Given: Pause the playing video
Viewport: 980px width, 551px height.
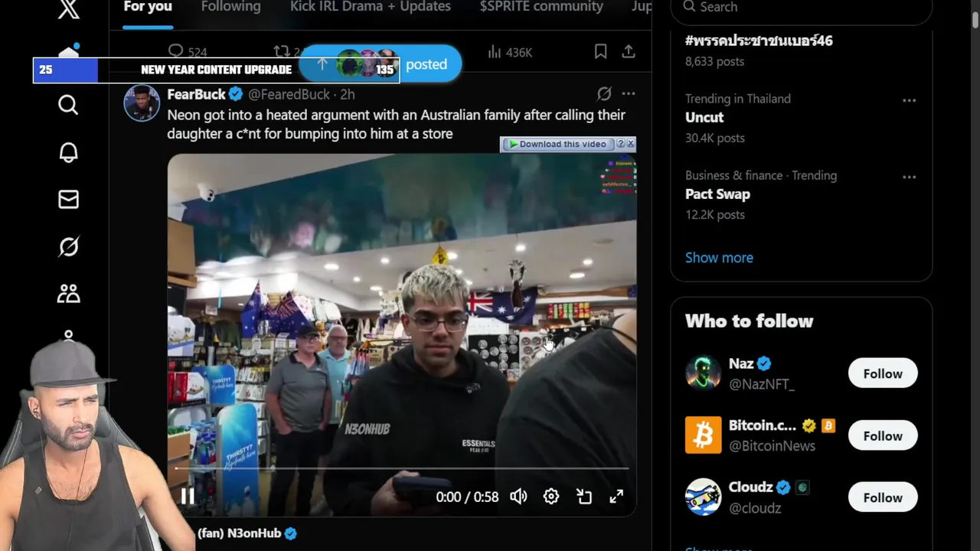Looking at the screenshot, I should coord(188,497).
